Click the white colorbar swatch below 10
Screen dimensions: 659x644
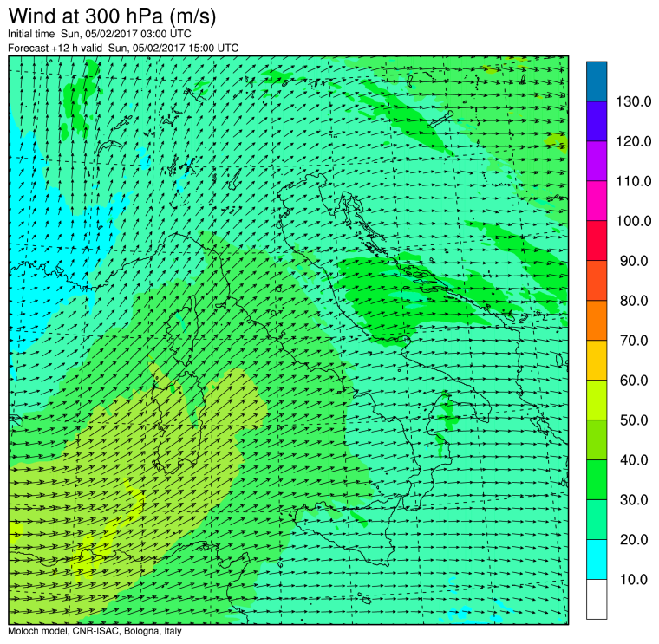(597, 599)
